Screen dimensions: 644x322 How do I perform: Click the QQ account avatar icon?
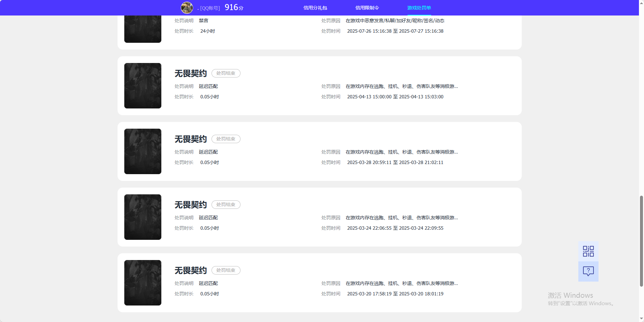pos(187,7)
